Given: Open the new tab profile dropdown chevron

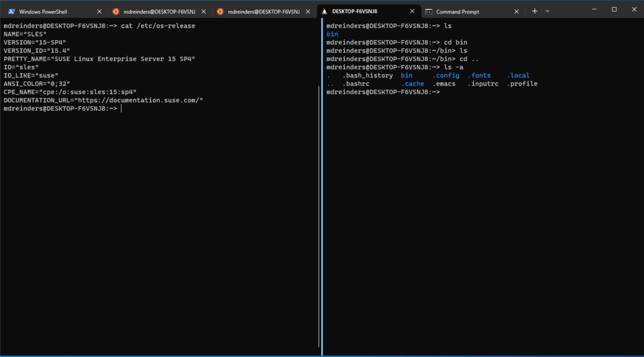Looking at the screenshot, I should [x=548, y=11].
